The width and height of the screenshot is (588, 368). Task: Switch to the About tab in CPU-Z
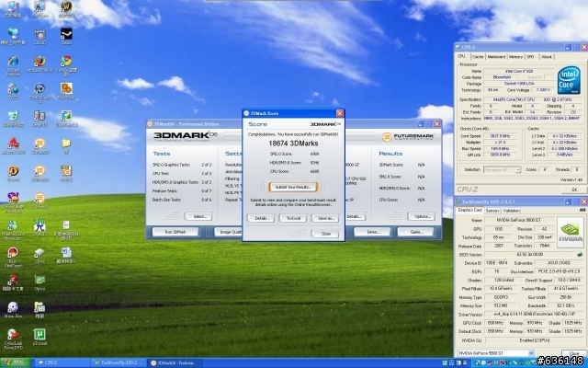coord(547,57)
